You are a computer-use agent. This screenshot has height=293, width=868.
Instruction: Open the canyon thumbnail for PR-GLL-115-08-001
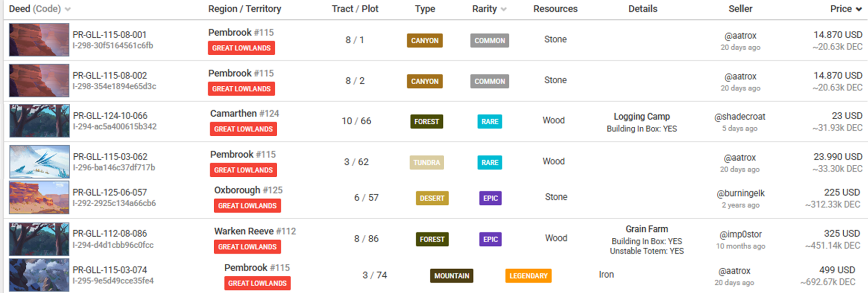(x=39, y=40)
